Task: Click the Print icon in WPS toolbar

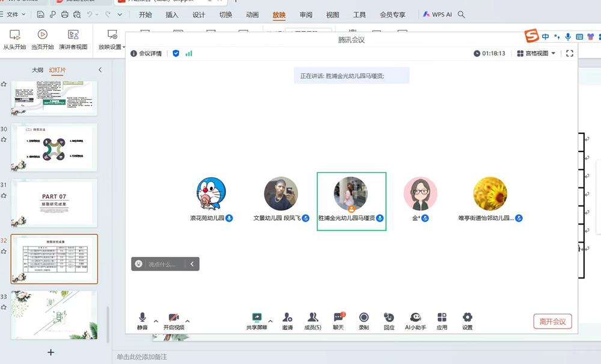Action: [x=65, y=14]
